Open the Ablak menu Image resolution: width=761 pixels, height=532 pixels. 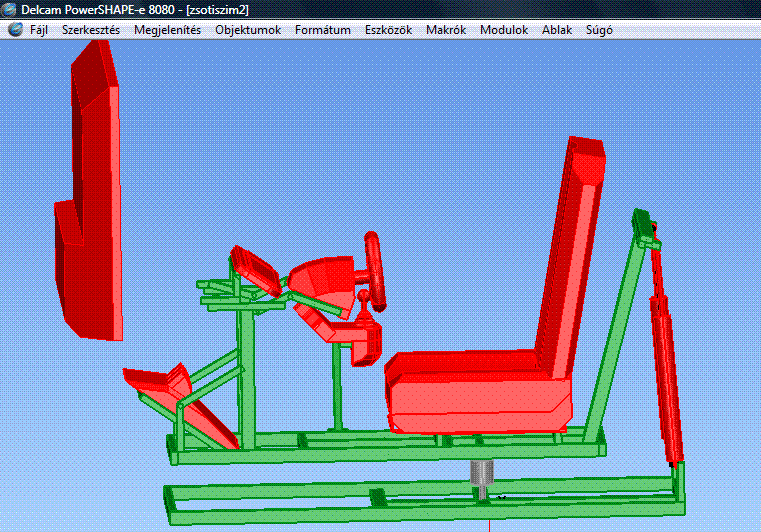coord(557,30)
